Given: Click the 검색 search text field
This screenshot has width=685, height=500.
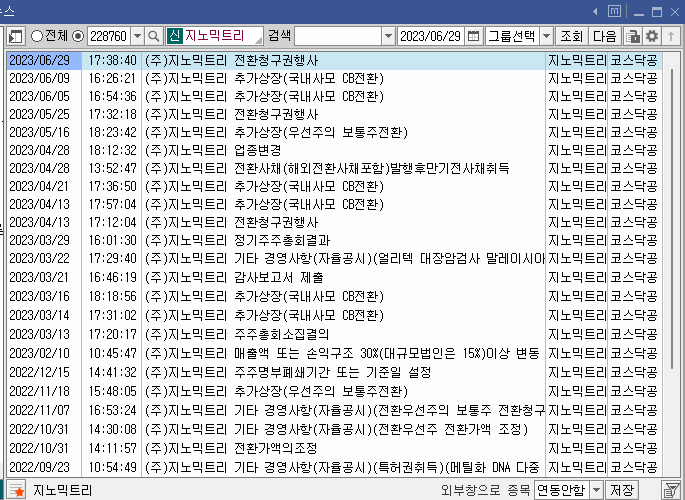Looking at the screenshot, I should tap(338, 36).
